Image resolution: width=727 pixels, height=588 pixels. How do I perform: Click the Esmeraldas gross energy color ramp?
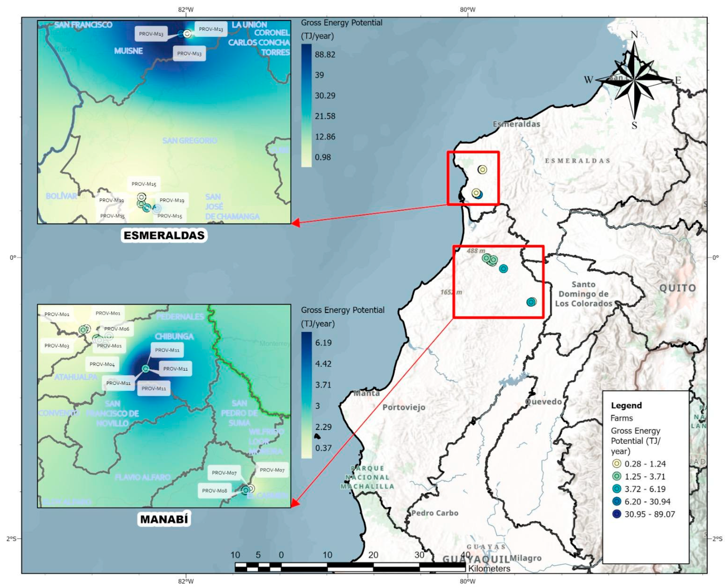pos(306,105)
